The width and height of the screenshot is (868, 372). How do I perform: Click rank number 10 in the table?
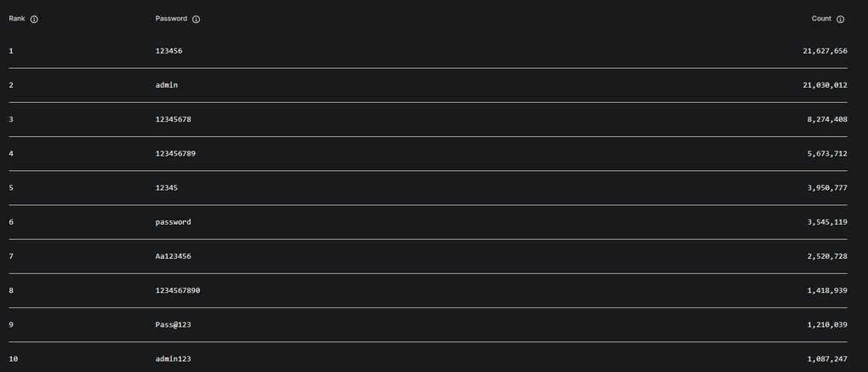click(13, 359)
